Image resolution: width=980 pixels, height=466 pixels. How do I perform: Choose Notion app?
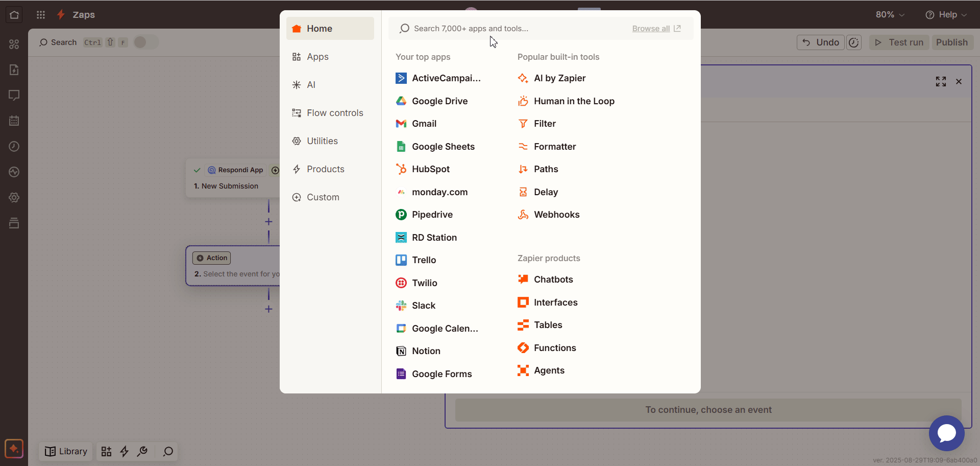tap(418, 351)
